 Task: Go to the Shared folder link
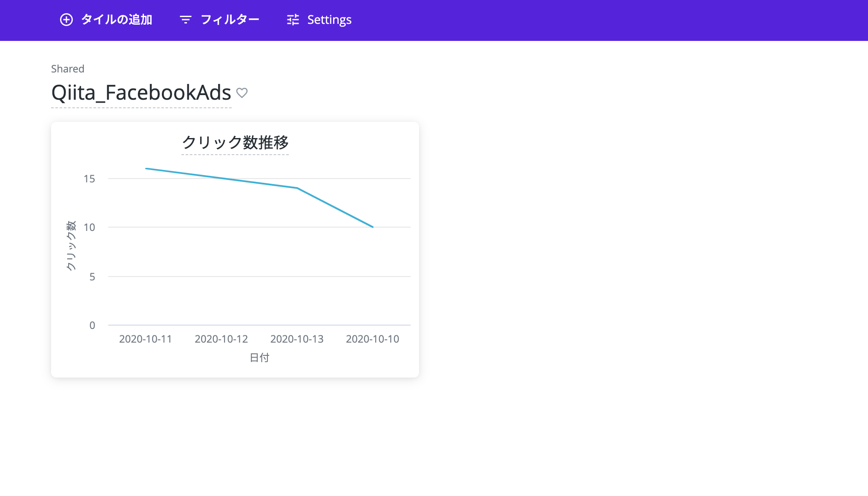[68, 69]
